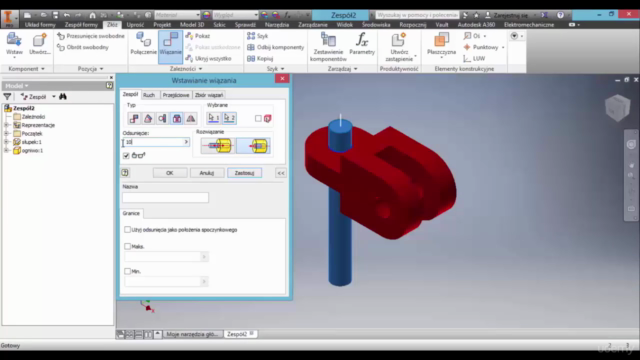Choose the aligned insert solution
Screen dimensions: 640x360
(253, 146)
